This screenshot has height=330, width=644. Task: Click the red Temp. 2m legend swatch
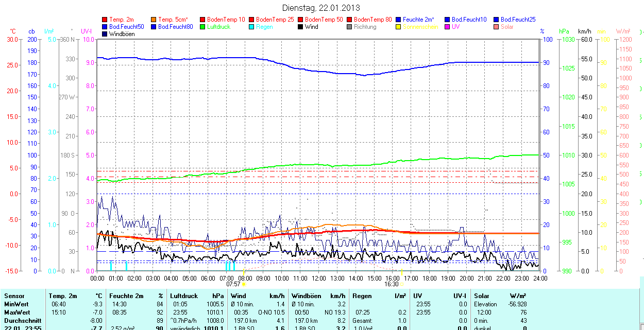pyautogui.click(x=105, y=20)
